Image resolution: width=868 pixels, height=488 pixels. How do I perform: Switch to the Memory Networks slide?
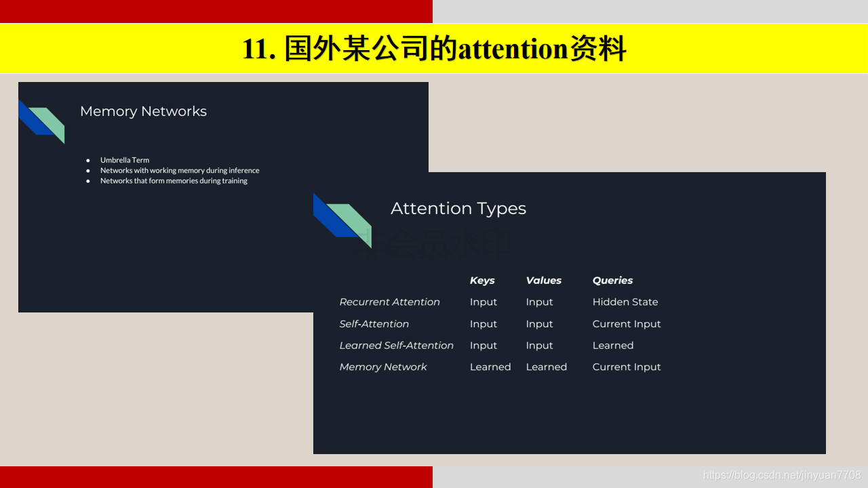(143, 111)
